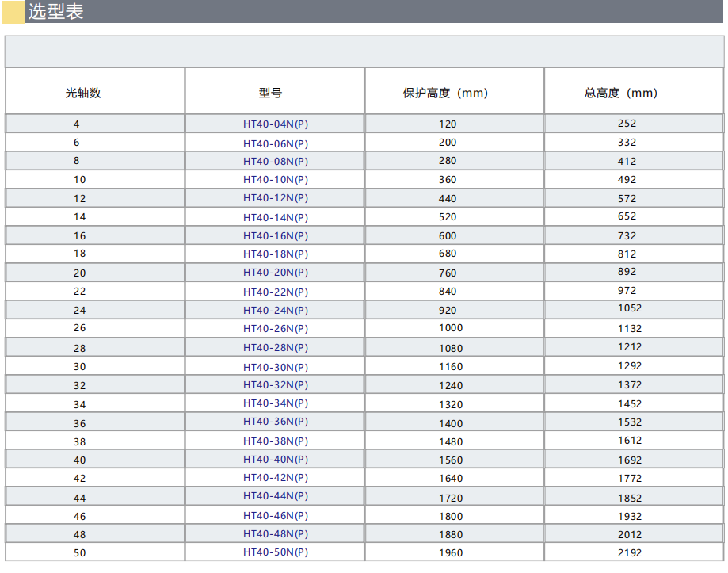Click the 选型表 section title
This screenshot has height=573, width=728.
coord(55,12)
